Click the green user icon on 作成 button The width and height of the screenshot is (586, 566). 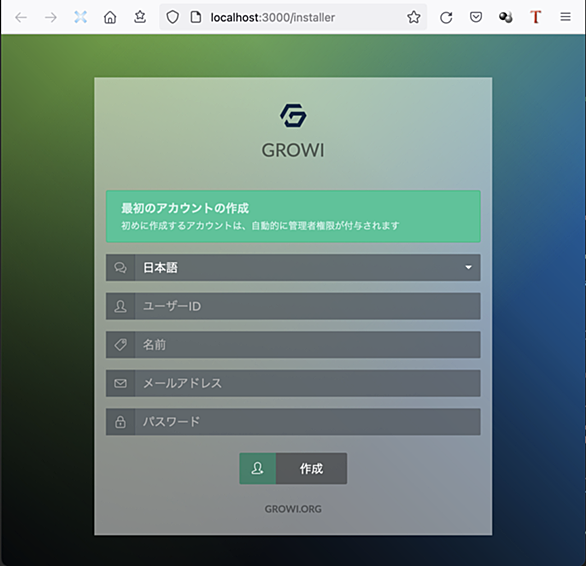[x=257, y=468]
